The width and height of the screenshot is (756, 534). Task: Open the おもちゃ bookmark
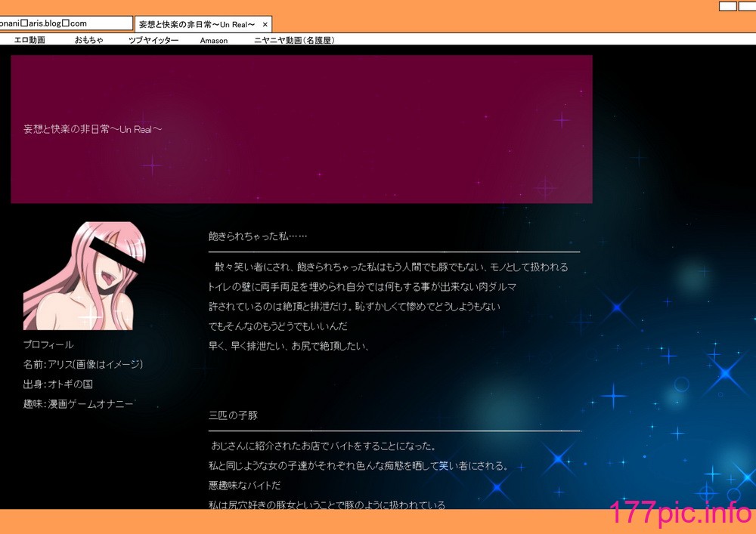point(88,41)
